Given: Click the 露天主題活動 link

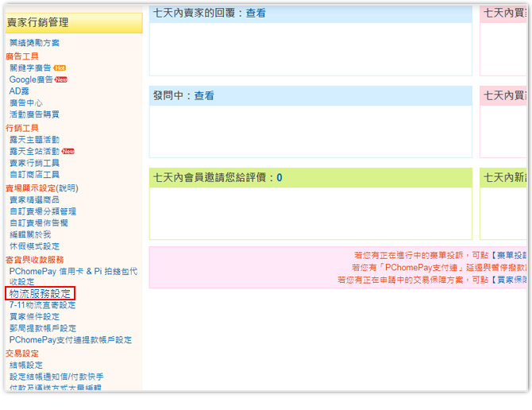Looking at the screenshot, I should click(34, 140).
